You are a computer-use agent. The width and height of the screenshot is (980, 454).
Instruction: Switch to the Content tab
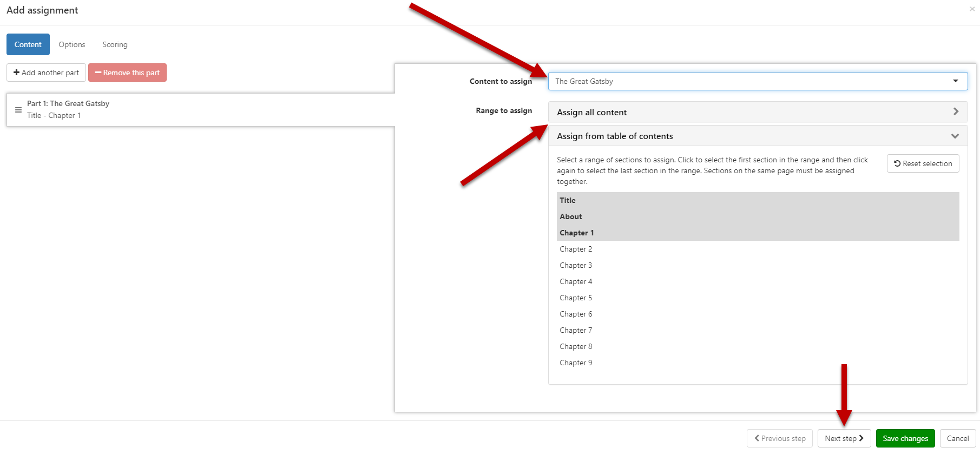(x=28, y=44)
